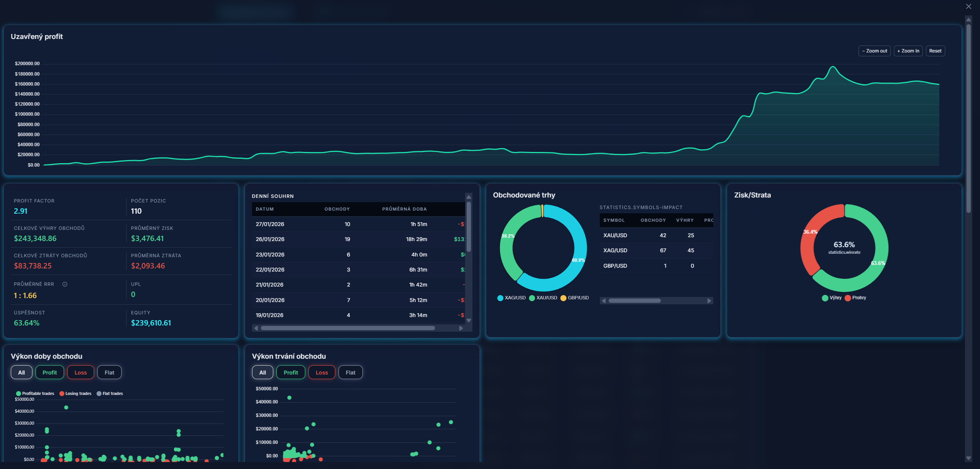The width and height of the screenshot is (980, 469).
Task: Click the info icon beside Průměrné RRR
Action: click(65, 284)
